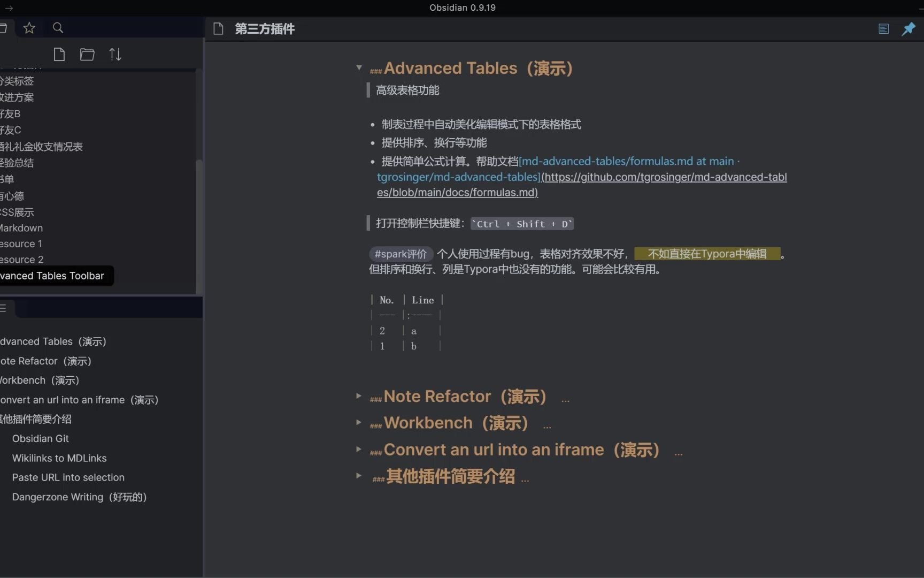Select Dangerzone Writing（好玩的）in the list
This screenshot has height=578, width=924.
click(79, 497)
